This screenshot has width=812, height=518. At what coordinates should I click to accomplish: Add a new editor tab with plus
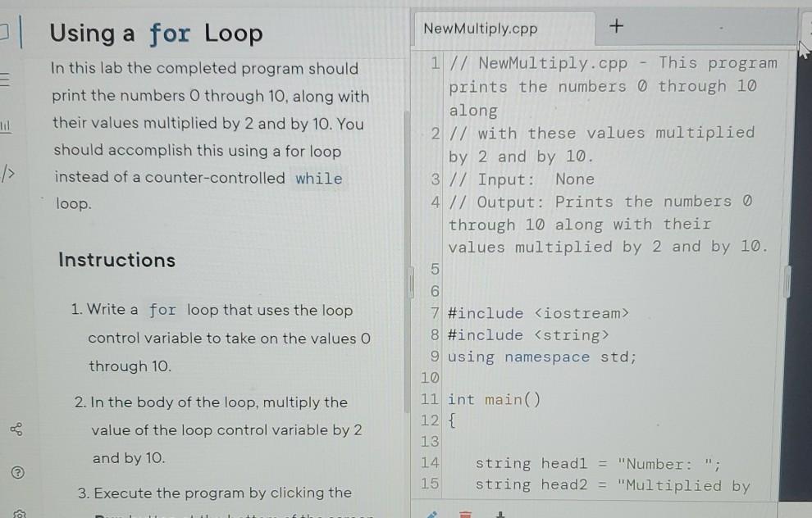(x=616, y=26)
